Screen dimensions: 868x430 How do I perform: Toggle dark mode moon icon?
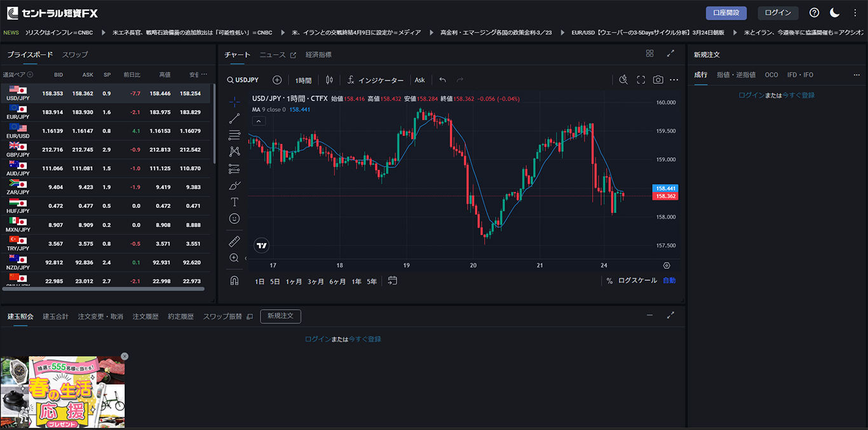pyautogui.click(x=834, y=13)
